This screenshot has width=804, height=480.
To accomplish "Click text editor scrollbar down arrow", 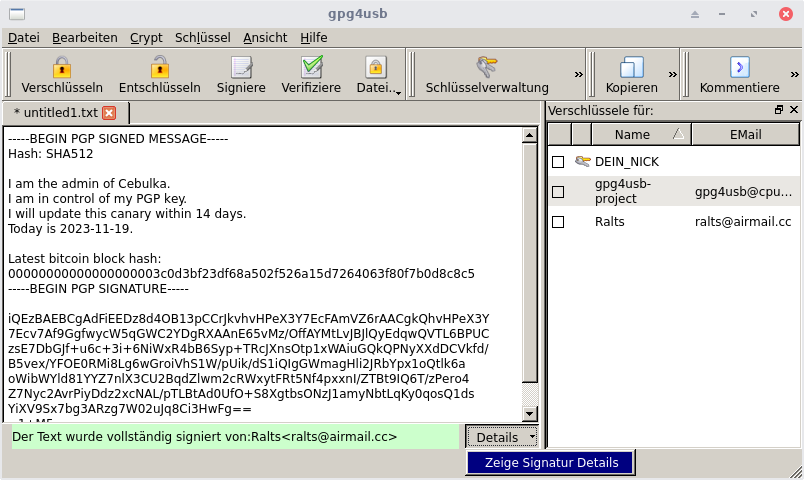I will tap(530, 413).
